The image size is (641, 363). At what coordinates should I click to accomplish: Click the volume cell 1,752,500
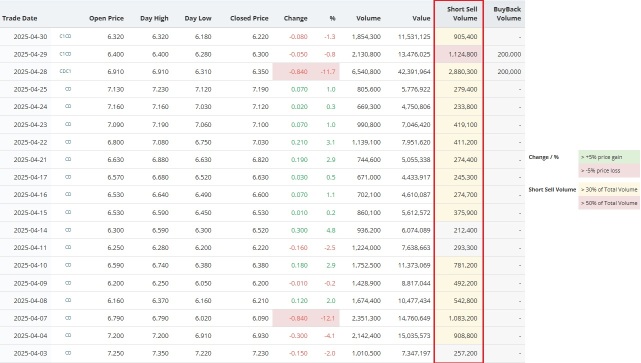click(366, 265)
